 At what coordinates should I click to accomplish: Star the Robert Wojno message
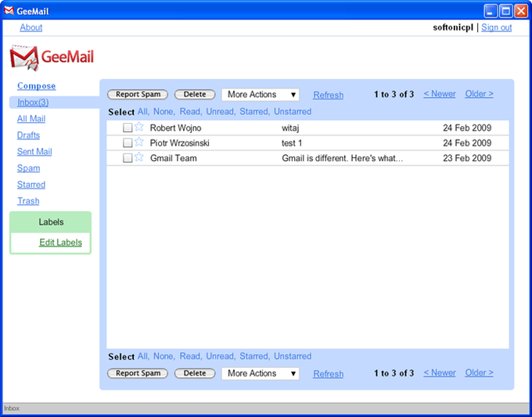(x=138, y=127)
